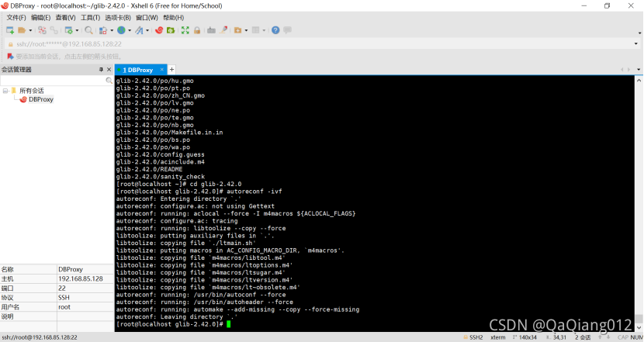Click the name value DBProxy in properties
Viewport: 644px width, 342px height.
pos(71,269)
